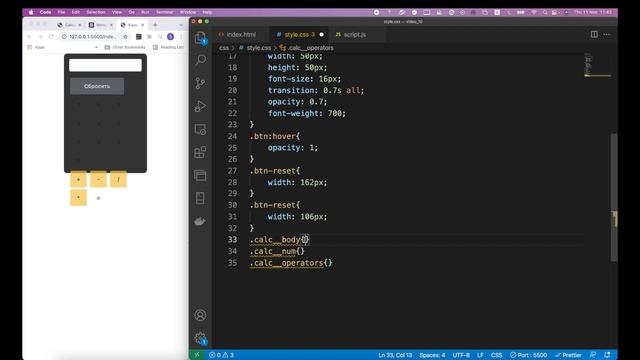This screenshot has height=360, width=640.
Task: Click the editor vertical scrollbar
Action: tap(614, 198)
